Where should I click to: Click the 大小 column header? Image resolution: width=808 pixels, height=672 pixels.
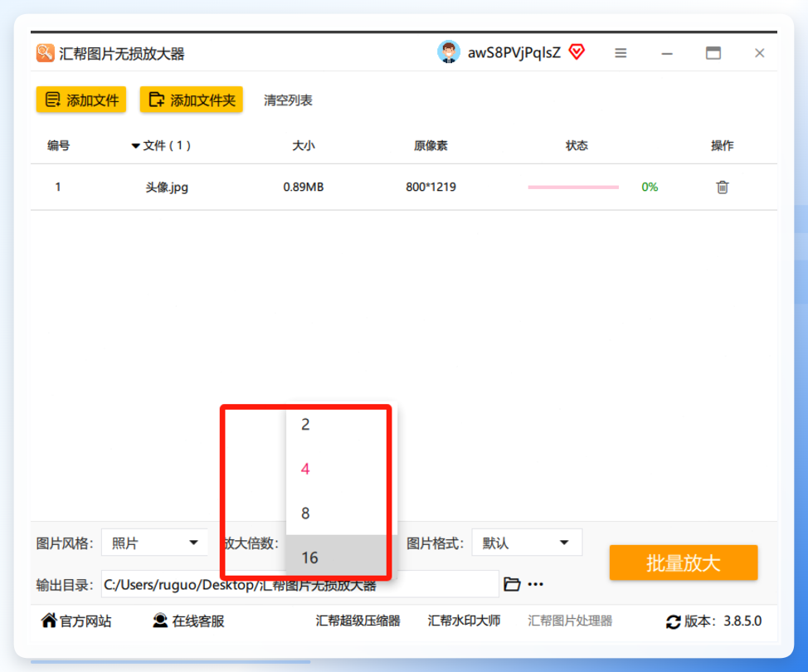pos(304,146)
